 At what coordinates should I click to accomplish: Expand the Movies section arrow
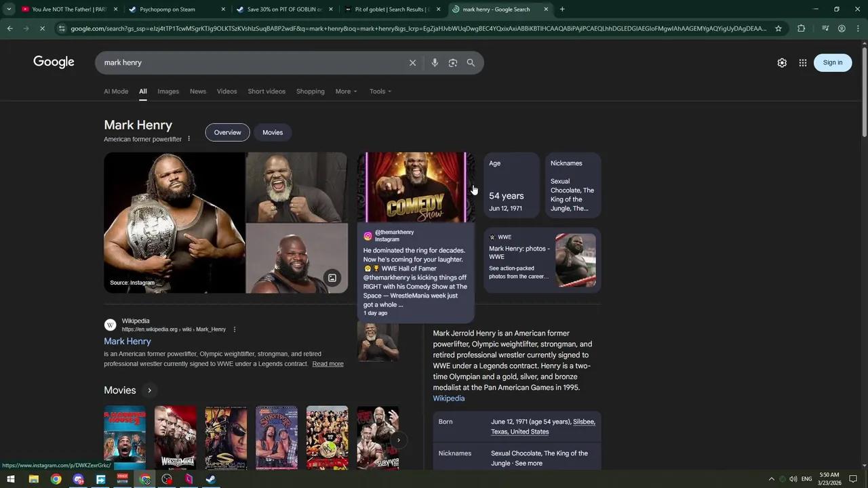[149, 390]
